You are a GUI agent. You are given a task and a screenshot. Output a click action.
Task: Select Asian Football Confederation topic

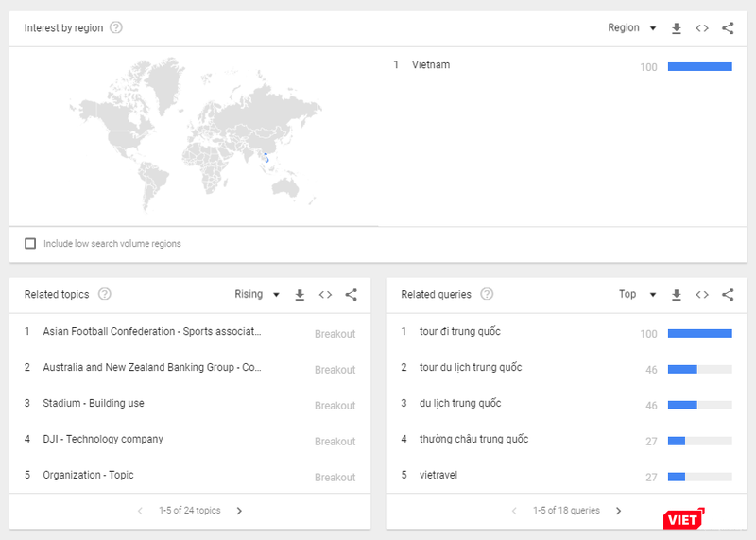151,332
